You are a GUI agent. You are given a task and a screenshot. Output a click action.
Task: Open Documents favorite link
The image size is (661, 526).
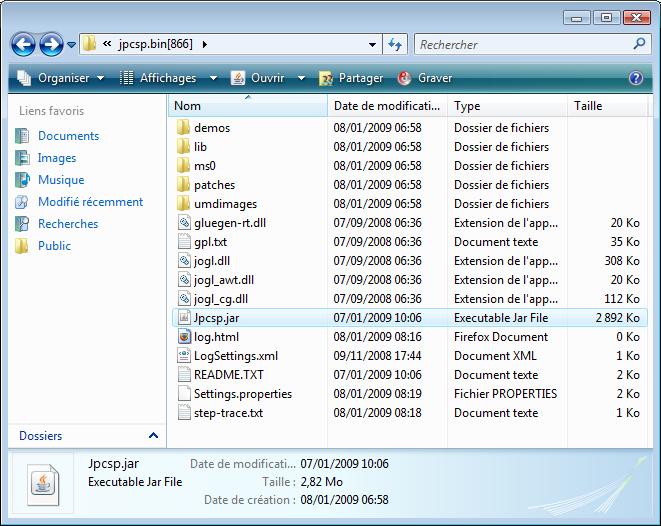(69, 136)
